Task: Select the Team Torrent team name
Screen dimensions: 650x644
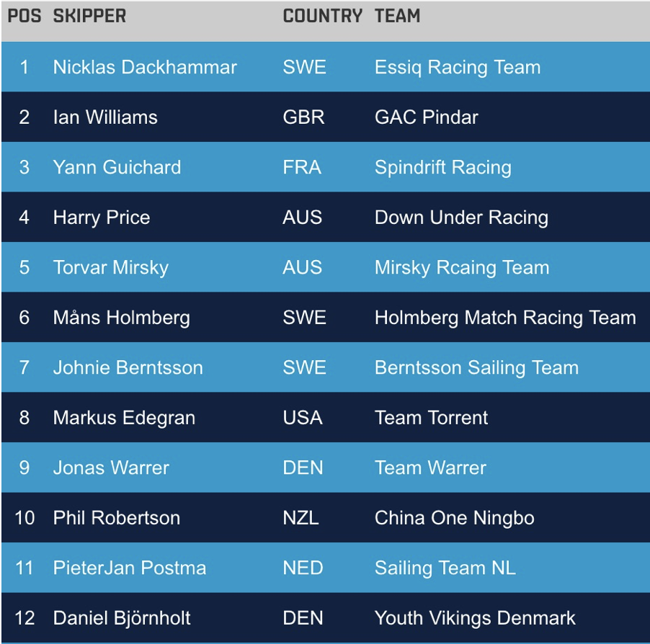Action: (x=431, y=418)
